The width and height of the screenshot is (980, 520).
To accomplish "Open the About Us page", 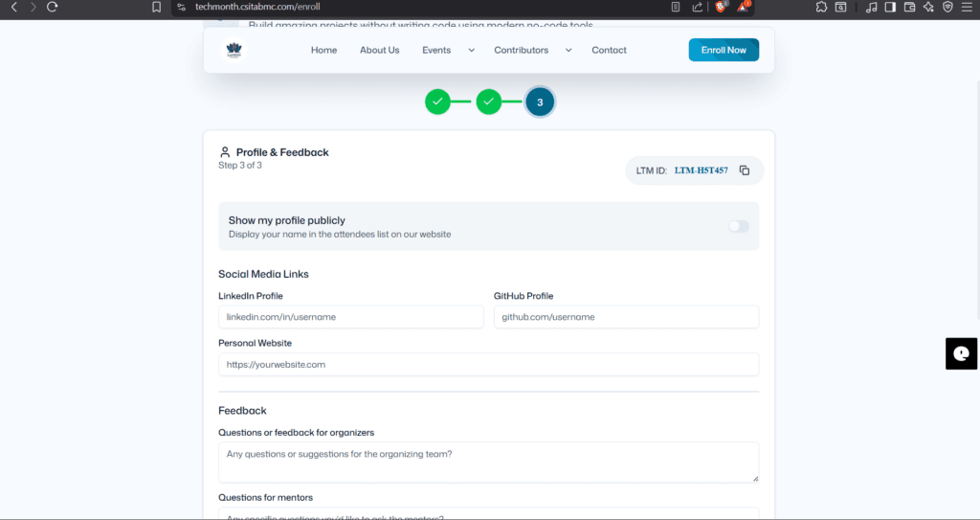I will pyautogui.click(x=379, y=50).
